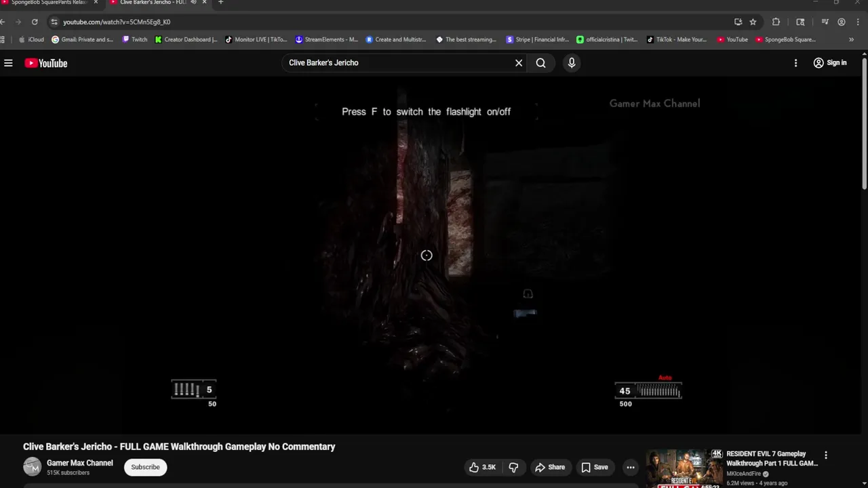
Task: Install app icon in address bar
Action: [x=738, y=22]
